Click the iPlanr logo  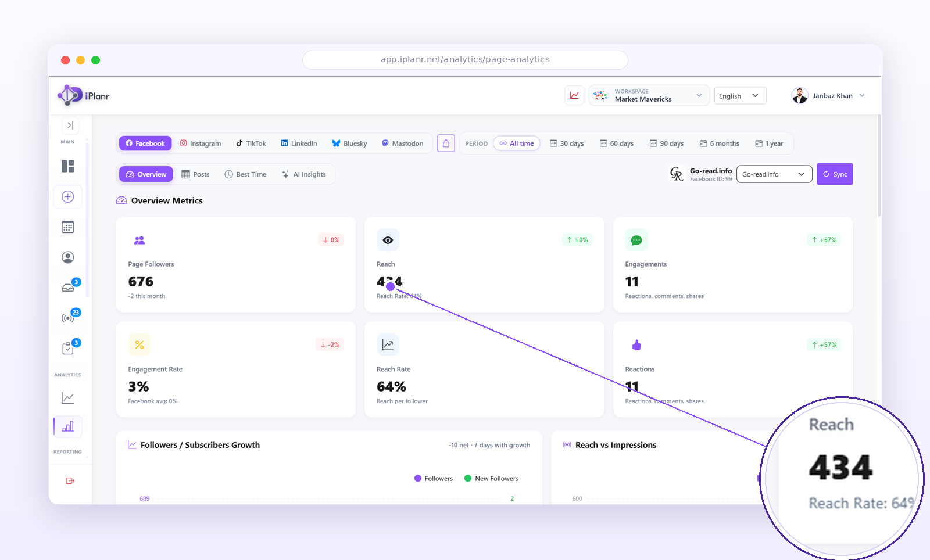[x=84, y=95]
